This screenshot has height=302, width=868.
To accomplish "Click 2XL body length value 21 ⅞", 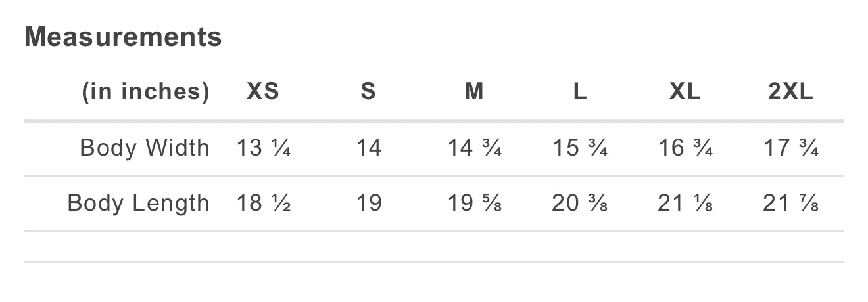I will click(790, 204).
